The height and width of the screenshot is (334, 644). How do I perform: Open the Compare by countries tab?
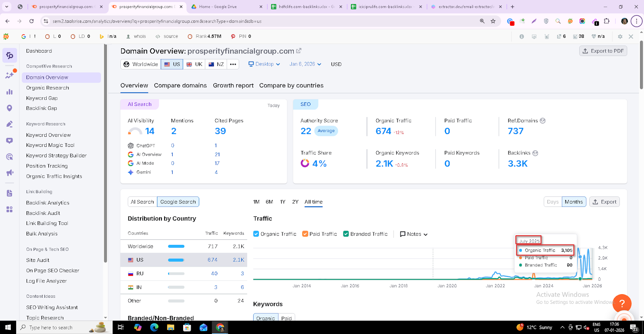click(291, 85)
